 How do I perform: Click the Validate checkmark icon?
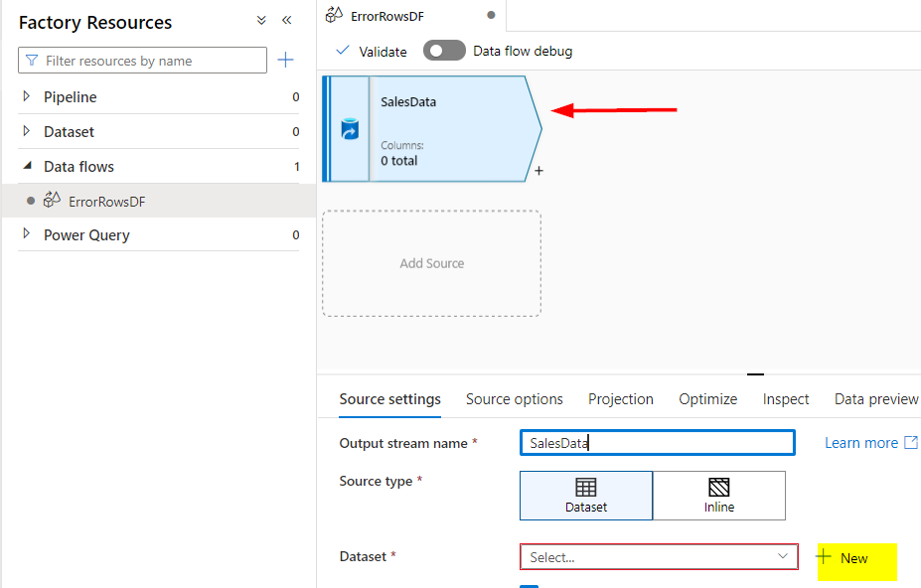coord(343,50)
